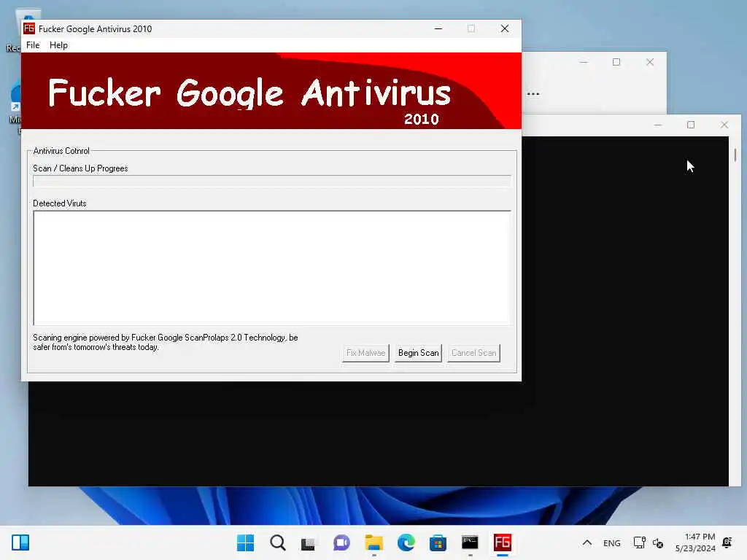The image size is (747, 560).
Task: Open File Explorer from taskbar
Action: [x=374, y=542]
